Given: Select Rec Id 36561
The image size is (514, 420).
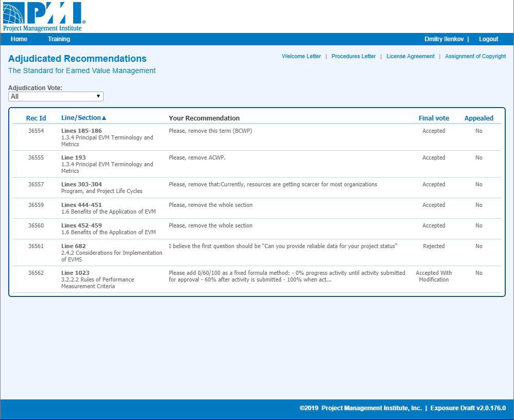Looking at the screenshot, I should coord(36,247).
